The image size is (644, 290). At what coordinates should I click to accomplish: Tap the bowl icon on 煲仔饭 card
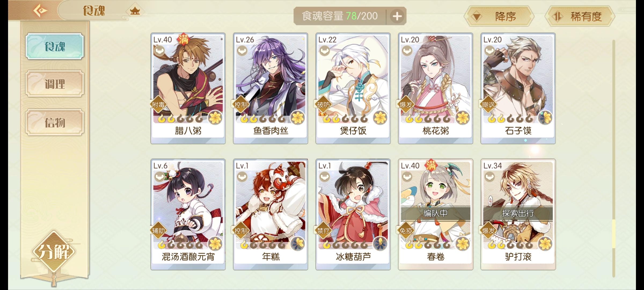pos(325,50)
